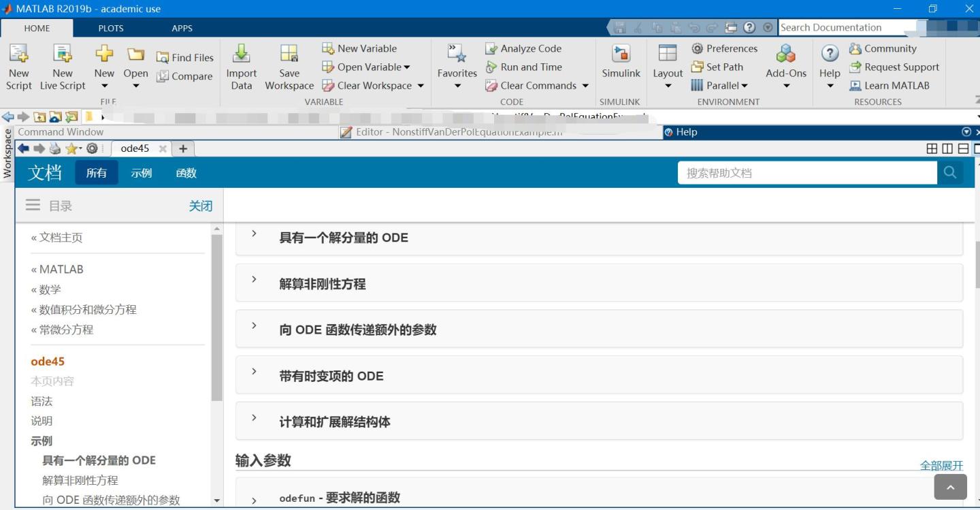This screenshot has width=980, height=510.
Task: Click Set Path
Action: tap(717, 67)
